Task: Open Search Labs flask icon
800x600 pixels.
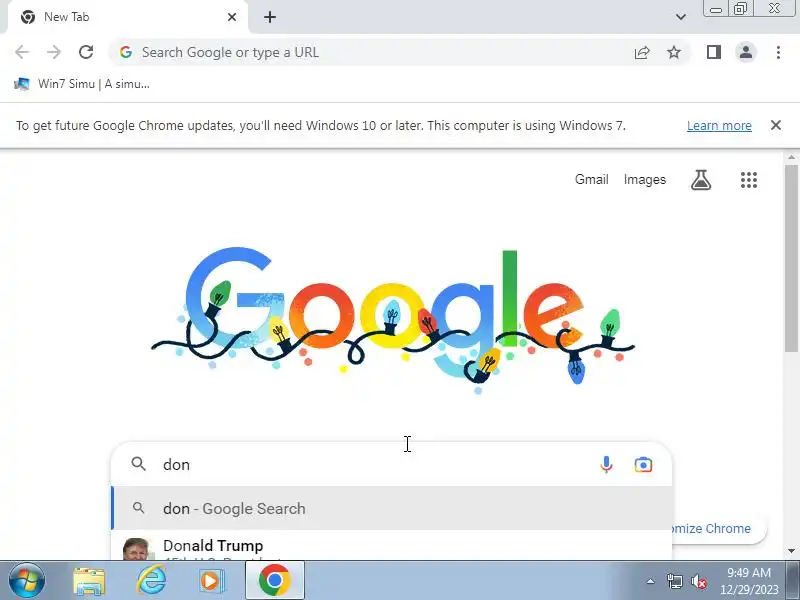Action: [x=701, y=180]
